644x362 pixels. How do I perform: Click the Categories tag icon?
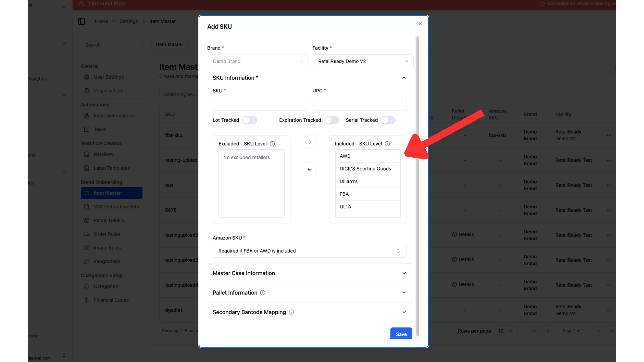(x=86, y=286)
